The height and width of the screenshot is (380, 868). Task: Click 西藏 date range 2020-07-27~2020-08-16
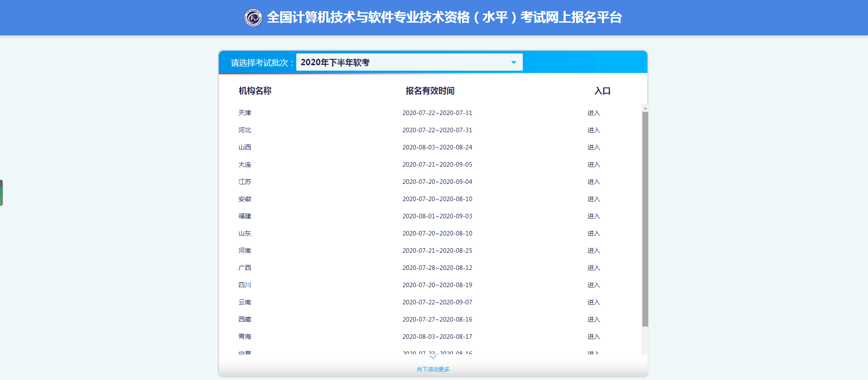[x=437, y=319]
